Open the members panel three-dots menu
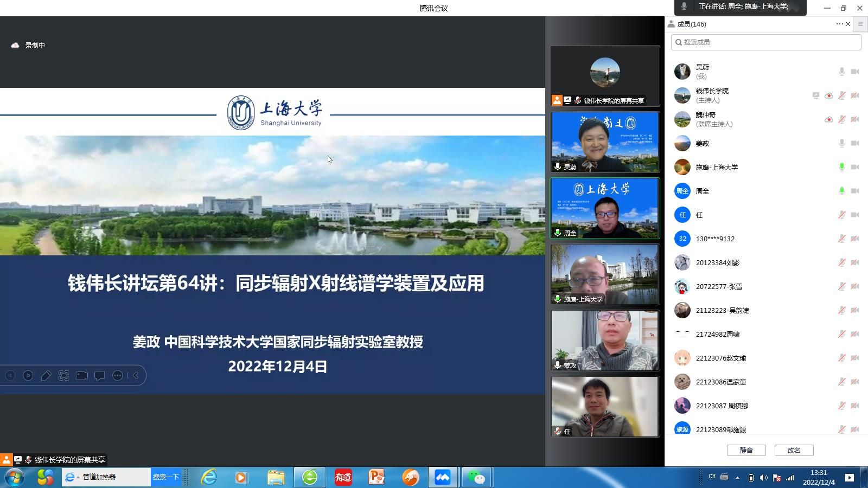The image size is (868, 488). tap(839, 24)
